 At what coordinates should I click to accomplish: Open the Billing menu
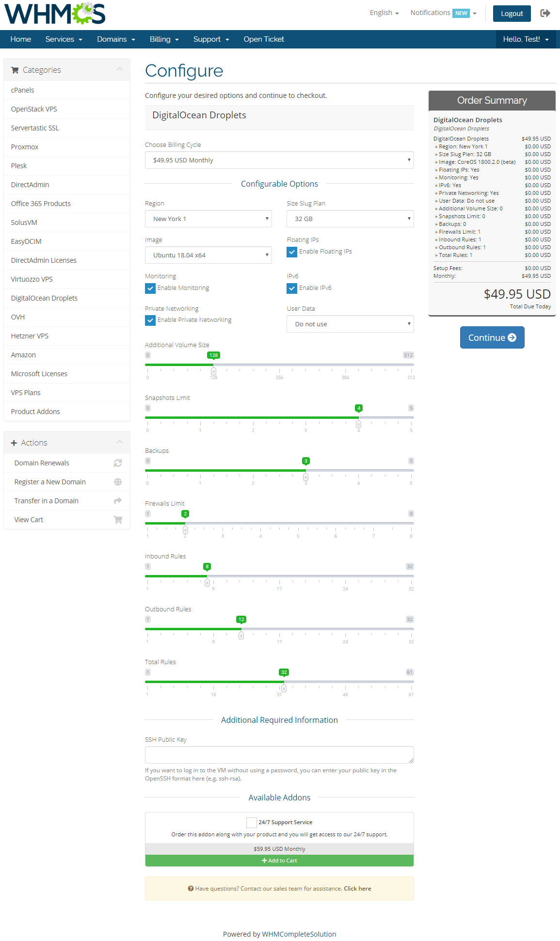point(164,39)
